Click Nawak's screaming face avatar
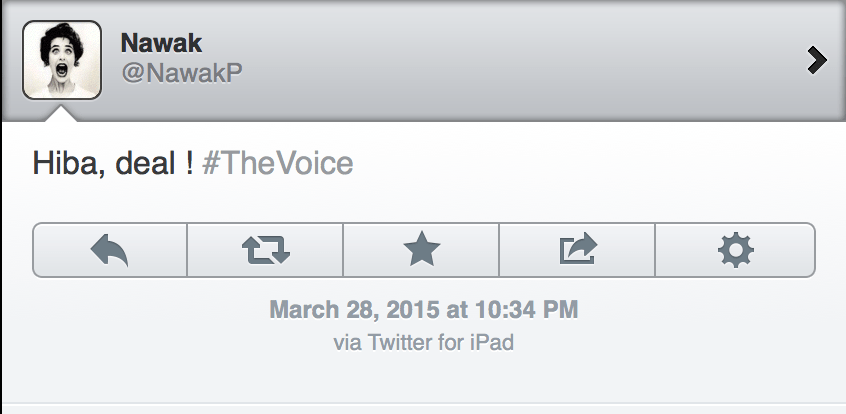Screen dimensions: 846x414 click(x=61, y=60)
